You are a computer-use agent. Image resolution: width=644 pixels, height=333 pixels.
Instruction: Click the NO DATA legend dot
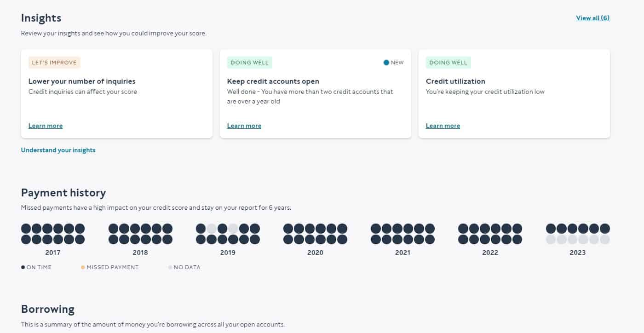pyautogui.click(x=170, y=267)
